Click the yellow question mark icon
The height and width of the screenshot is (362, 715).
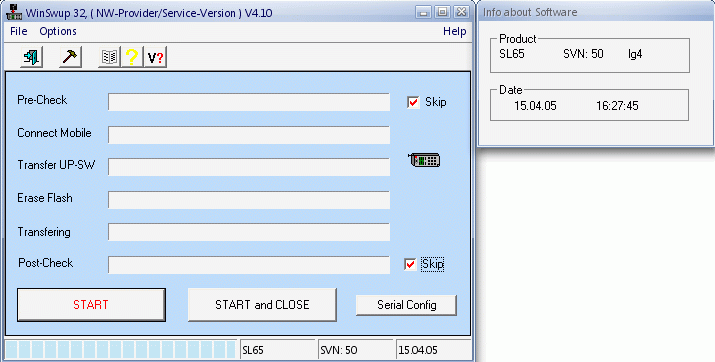(x=132, y=57)
